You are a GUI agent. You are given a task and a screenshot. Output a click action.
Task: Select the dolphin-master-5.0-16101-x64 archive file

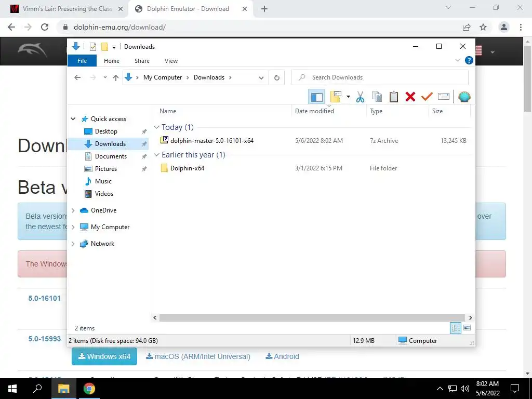coord(212,140)
